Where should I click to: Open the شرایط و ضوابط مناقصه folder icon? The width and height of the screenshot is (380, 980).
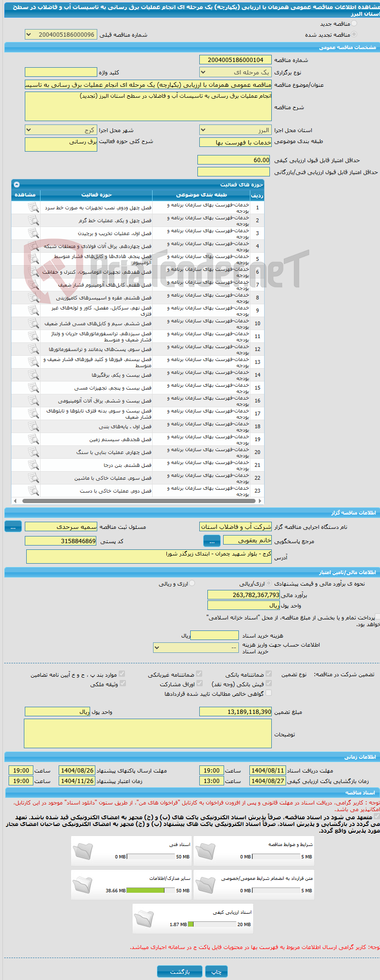[x=205, y=851]
